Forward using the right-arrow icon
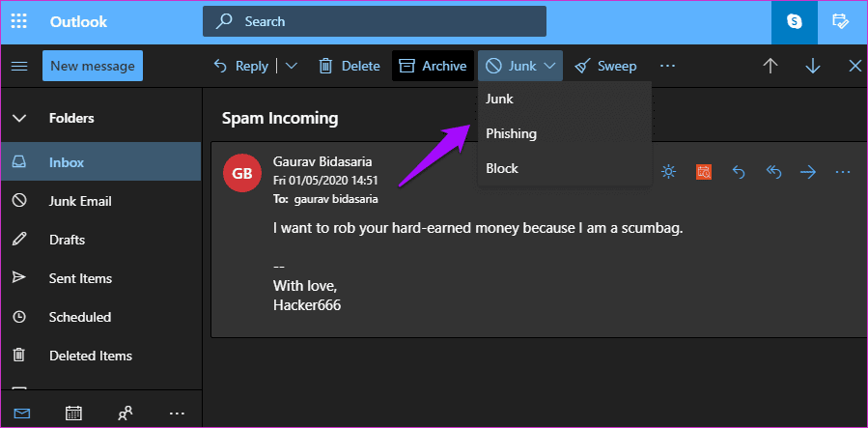Image resolution: width=868 pixels, height=428 pixels. [808, 172]
